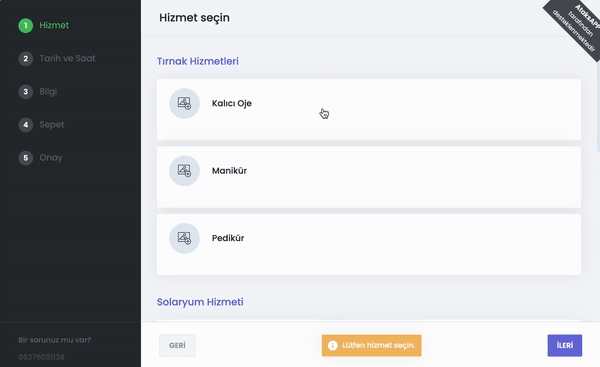Viewport: 600px width, 367px height.
Task: Click the step 3 number circle
Action: tap(26, 92)
